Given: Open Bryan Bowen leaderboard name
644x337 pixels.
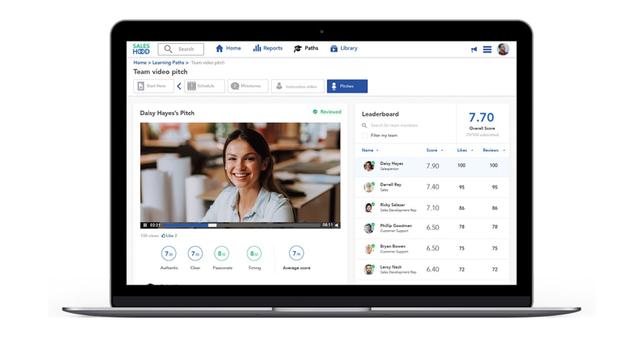Looking at the screenshot, I should [392, 246].
